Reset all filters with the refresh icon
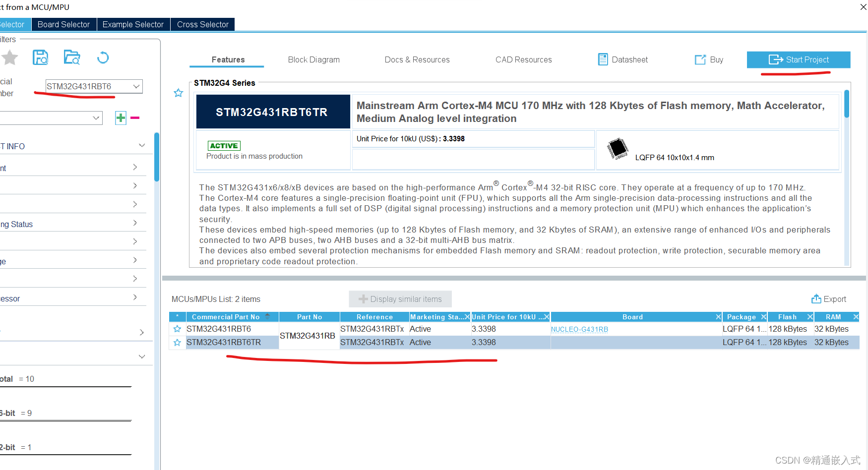This screenshot has width=868, height=470. tap(103, 58)
